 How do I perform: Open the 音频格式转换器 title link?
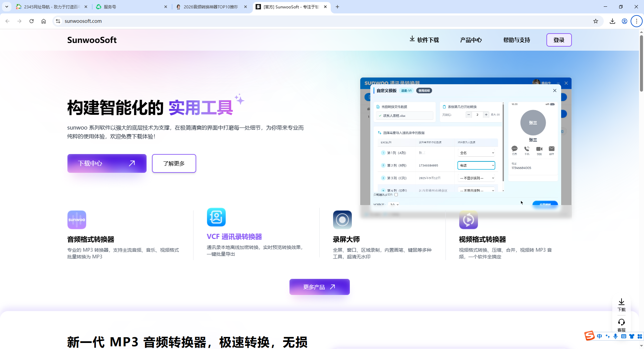coord(91,239)
